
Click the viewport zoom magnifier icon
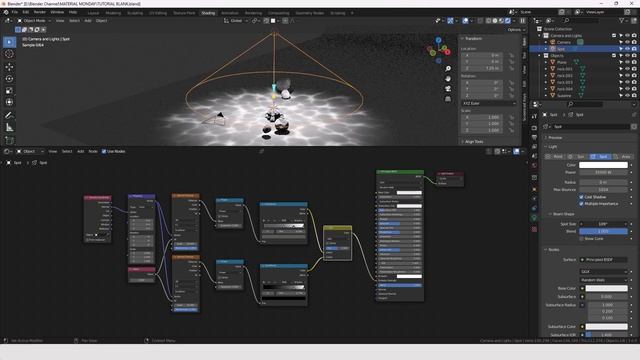pyautogui.click(x=448, y=69)
